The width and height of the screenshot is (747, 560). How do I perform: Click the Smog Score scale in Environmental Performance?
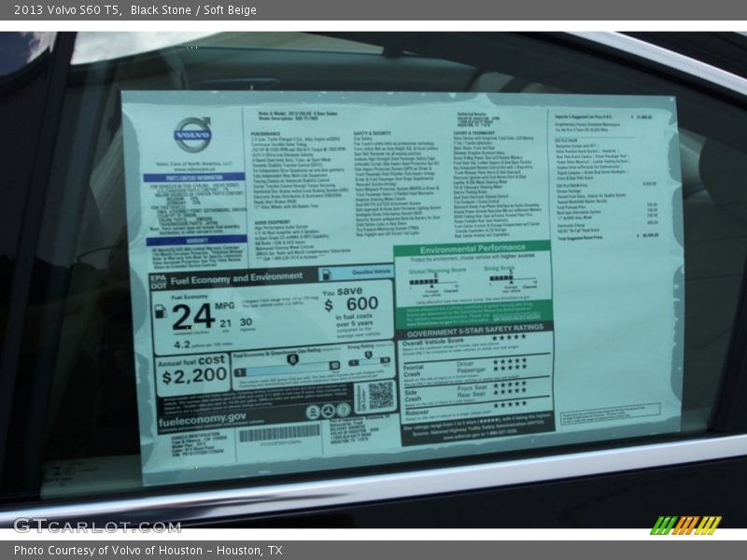pyautogui.click(x=513, y=279)
